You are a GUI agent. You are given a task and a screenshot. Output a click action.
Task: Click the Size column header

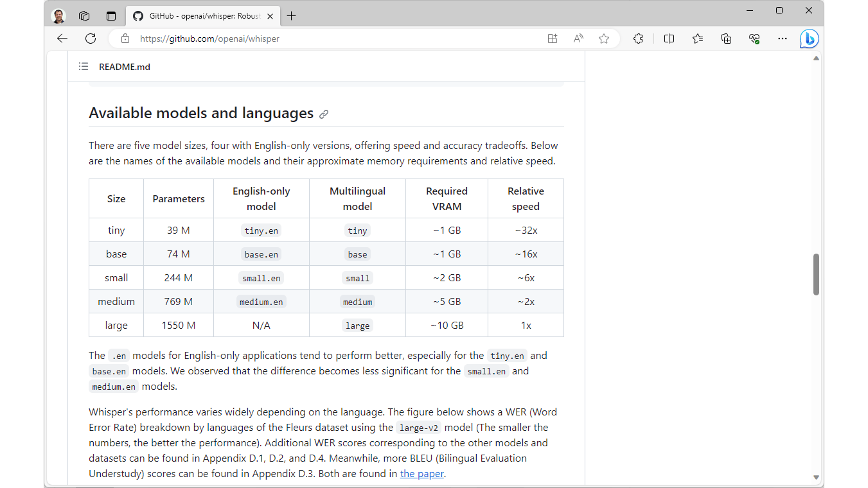click(116, 199)
